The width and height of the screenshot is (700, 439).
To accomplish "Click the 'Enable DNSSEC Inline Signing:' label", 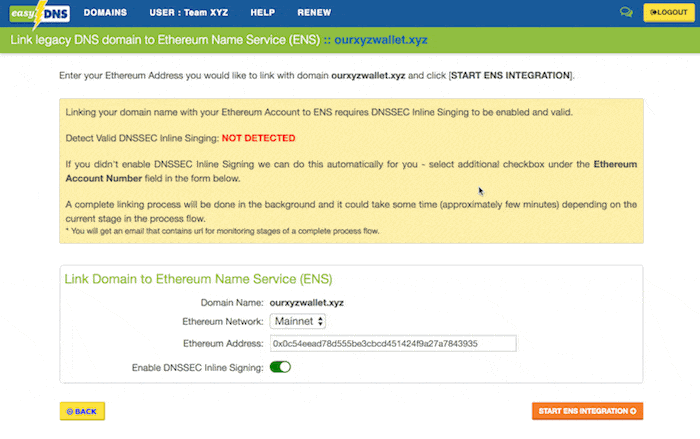I will pos(198,368).
